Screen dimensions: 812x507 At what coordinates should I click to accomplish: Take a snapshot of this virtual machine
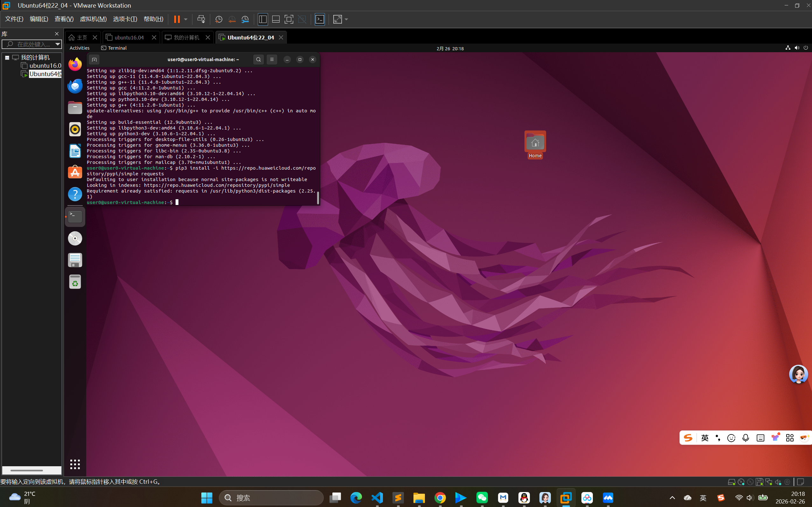pyautogui.click(x=219, y=19)
